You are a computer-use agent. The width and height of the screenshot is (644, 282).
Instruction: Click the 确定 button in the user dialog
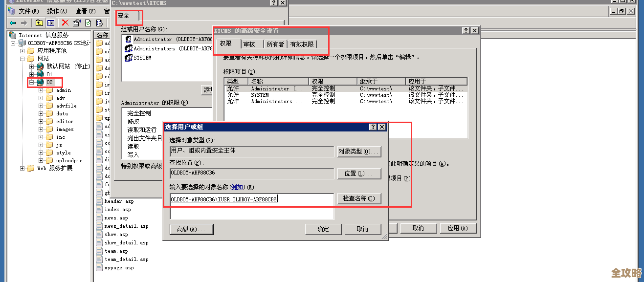(323, 229)
